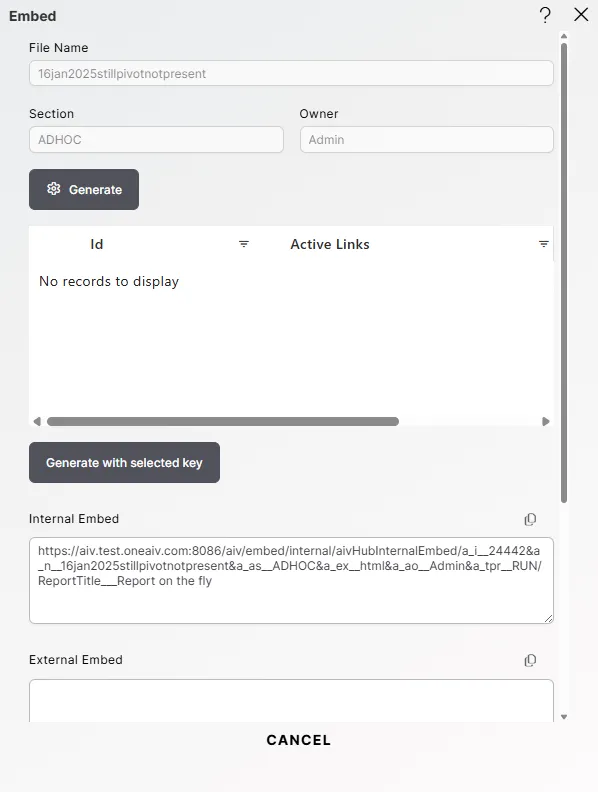This screenshot has width=598, height=792.
Task: Click the Section field showing ADHOC
Action: (x=156, y=139)
